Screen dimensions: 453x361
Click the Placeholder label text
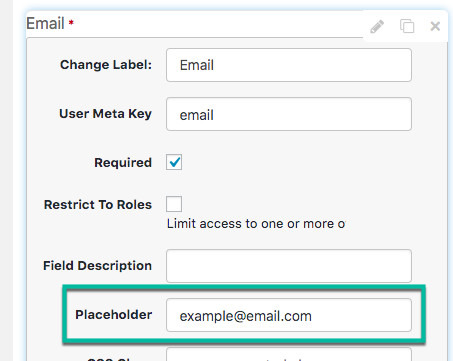coord(114,315)
